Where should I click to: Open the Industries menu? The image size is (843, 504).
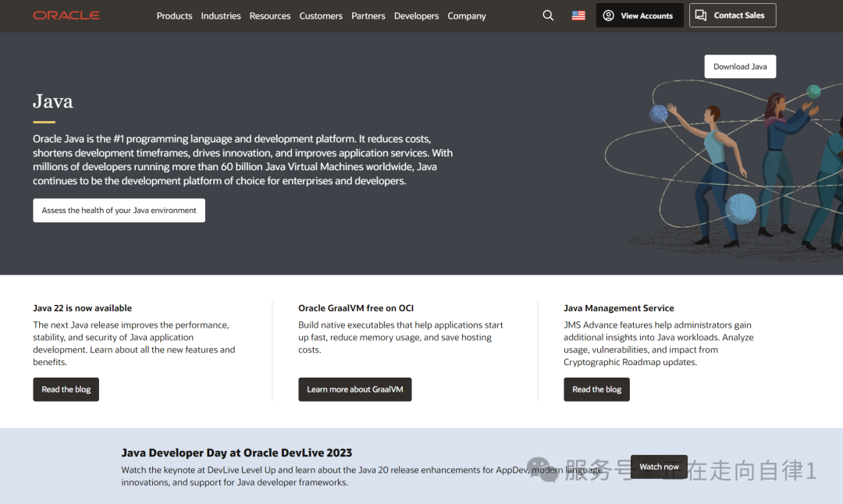click(221, 16)
